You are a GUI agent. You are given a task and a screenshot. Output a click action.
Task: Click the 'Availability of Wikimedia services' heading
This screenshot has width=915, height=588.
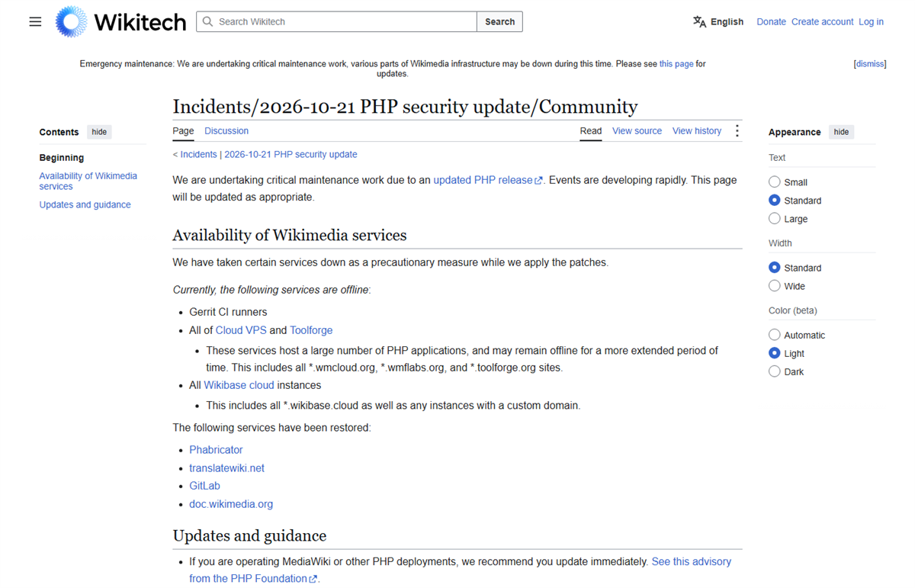(290, 235)
